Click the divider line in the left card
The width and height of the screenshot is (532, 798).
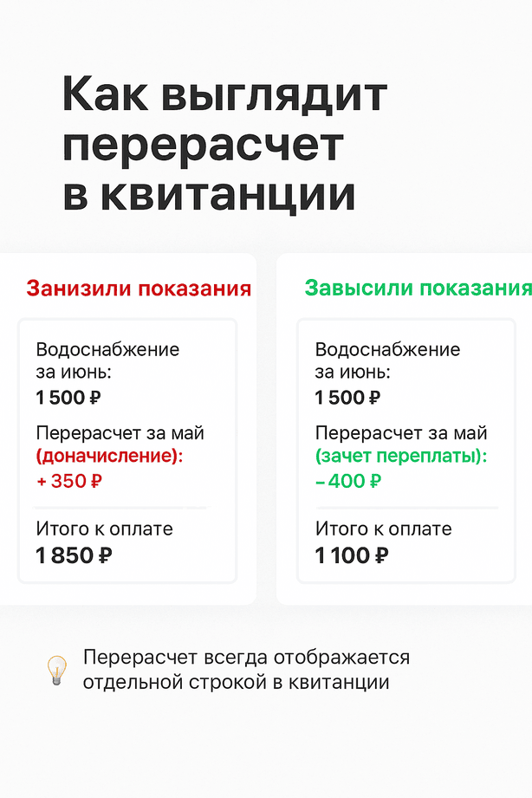(122, 508)
